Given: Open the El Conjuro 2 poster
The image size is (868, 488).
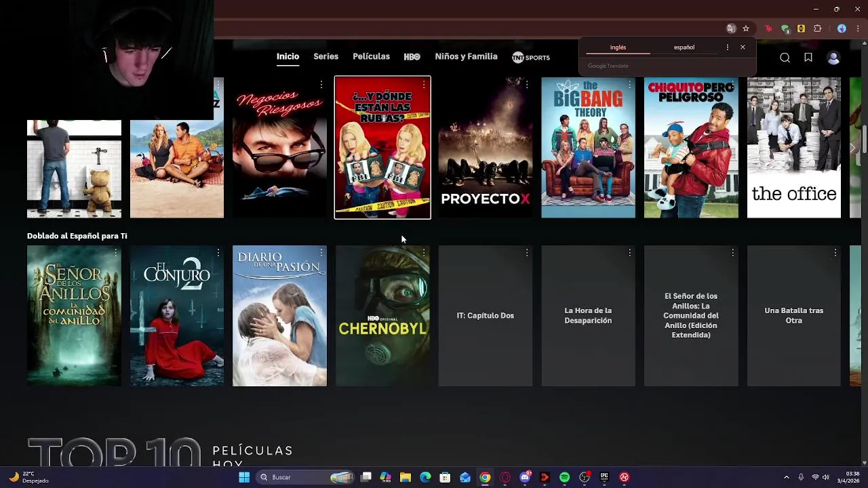Looking at the screenshot, I should click(176, 316).
